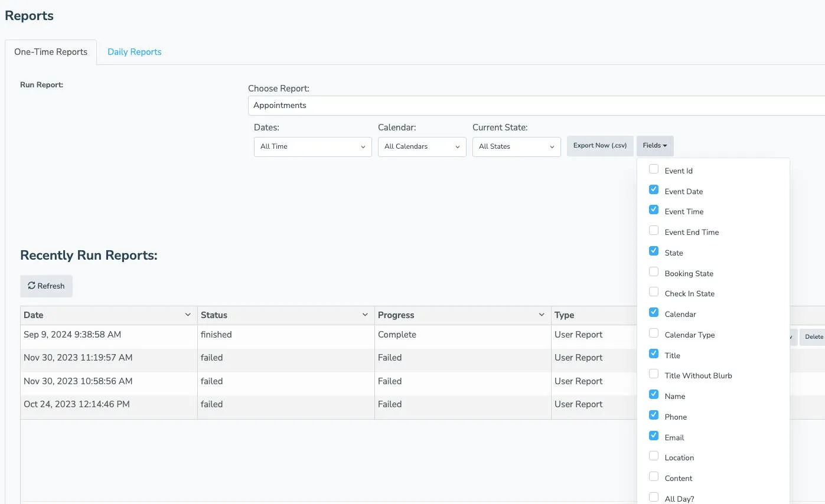The height and width of the screenshot is (504, 825).
Task: Open the Dates filter dropdown
Action: point(312,146)
